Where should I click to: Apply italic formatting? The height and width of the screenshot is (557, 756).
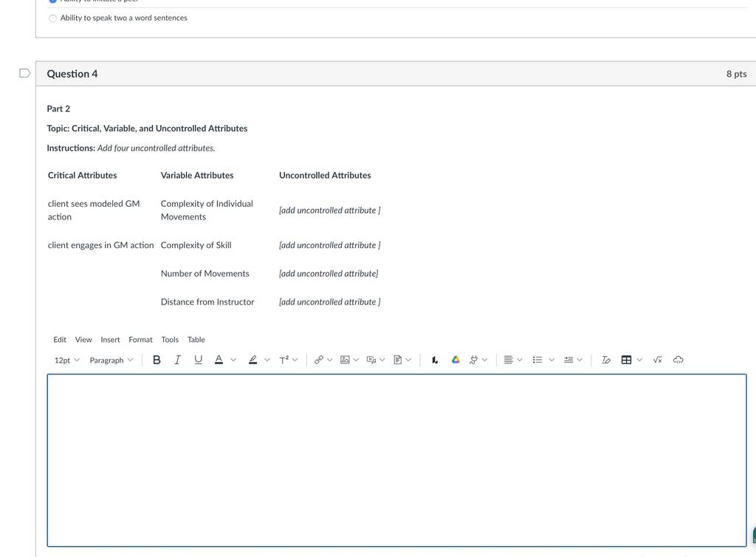click(177, 360)
